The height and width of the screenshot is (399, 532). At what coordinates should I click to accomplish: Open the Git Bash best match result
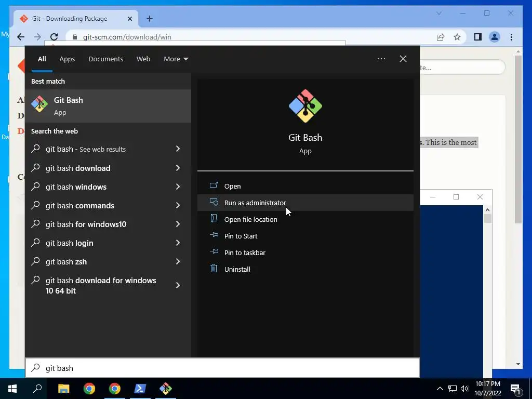108,106
